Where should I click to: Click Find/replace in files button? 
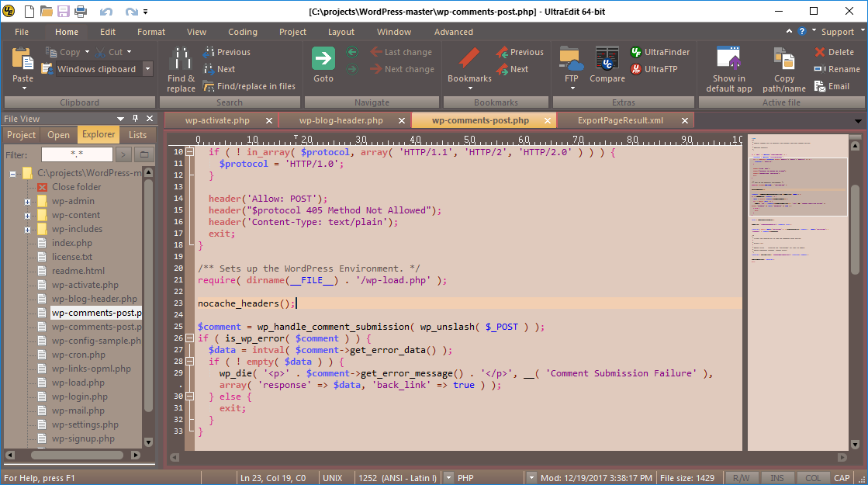tap(249, 86)
